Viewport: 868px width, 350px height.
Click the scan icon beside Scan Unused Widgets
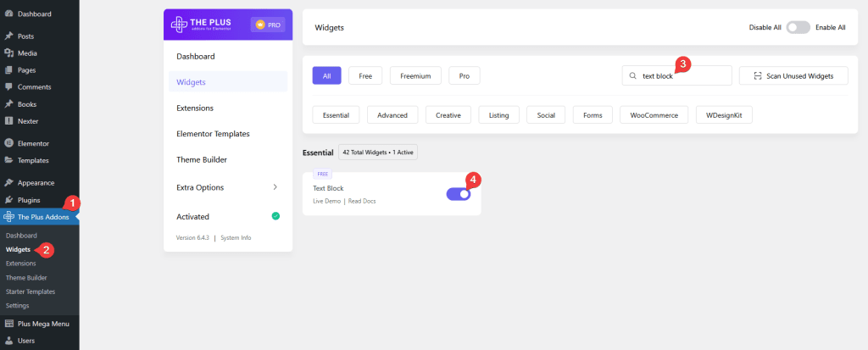[x=758, y=76]
